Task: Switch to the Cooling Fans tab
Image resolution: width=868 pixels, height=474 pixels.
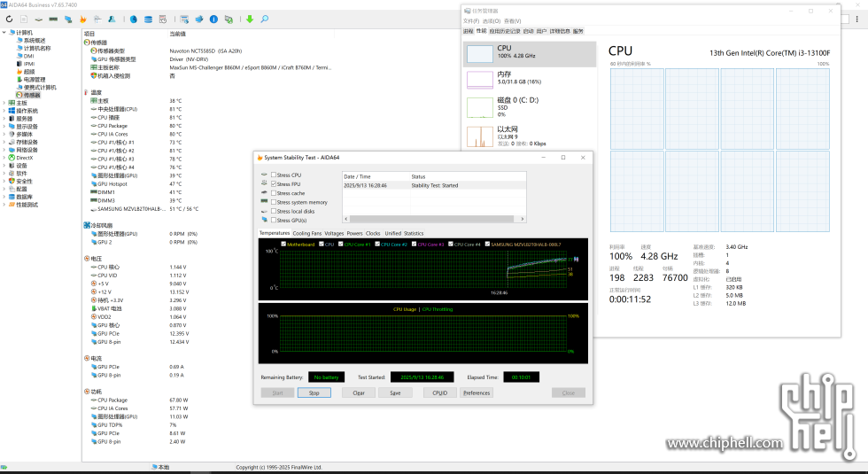Action: click(306, 233)
